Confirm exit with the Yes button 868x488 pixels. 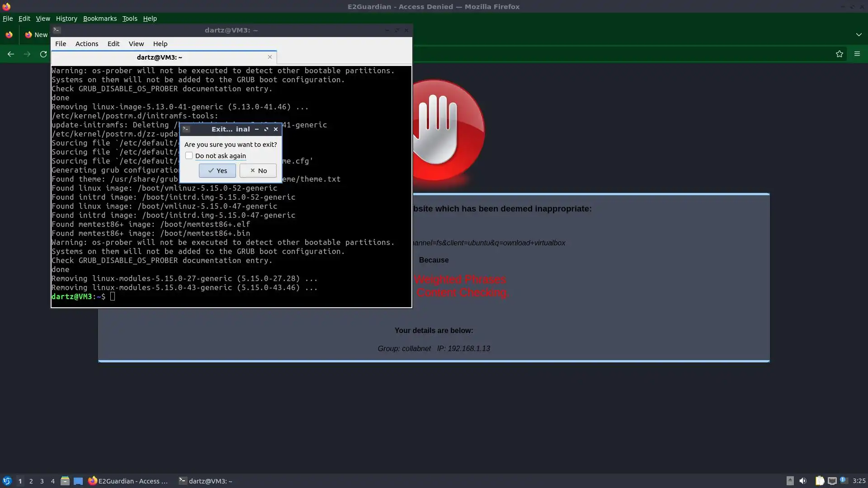pos(217,171)
